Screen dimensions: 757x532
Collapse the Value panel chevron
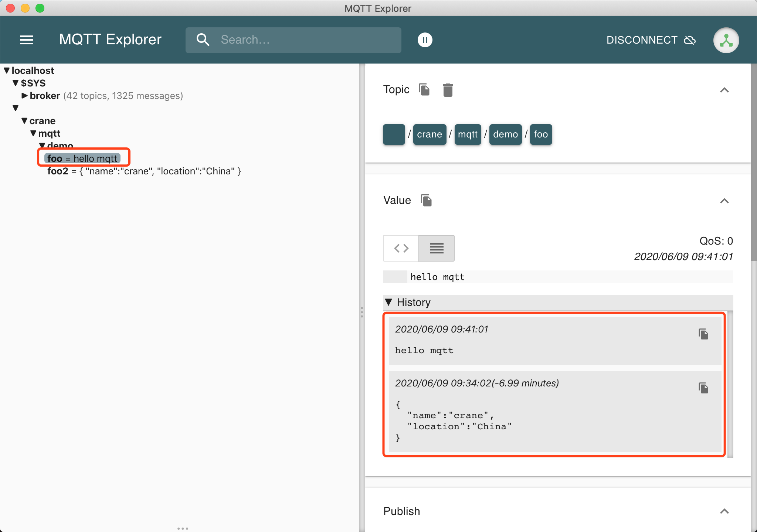click(x=724, y=201)
